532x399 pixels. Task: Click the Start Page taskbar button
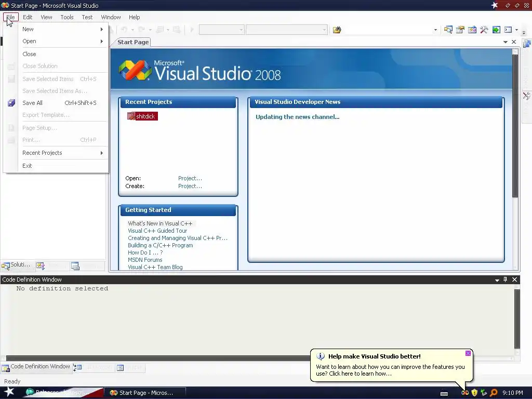click(x=145, y=393)
